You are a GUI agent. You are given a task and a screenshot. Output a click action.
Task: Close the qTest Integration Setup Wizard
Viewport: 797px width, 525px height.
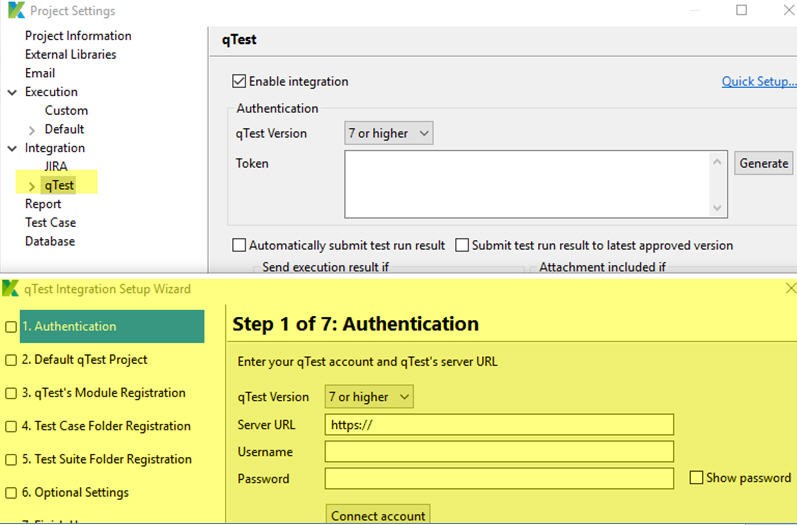pos(791,289)
